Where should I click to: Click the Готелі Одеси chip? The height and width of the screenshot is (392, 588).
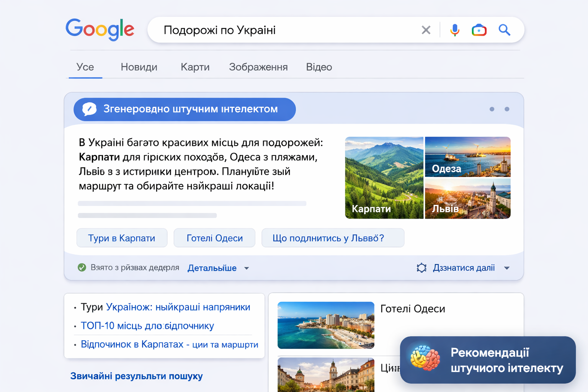(214, 238)
